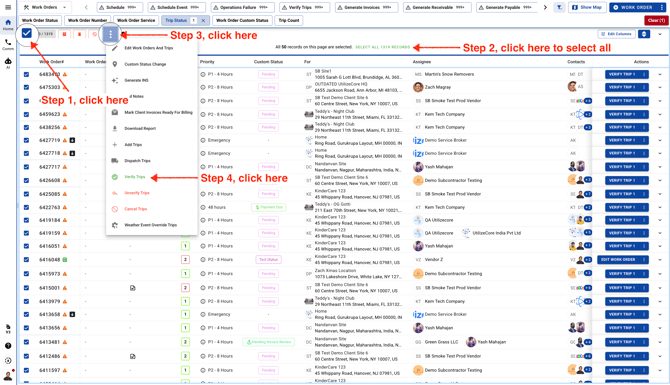Screen dimensions: 670x385
Task: Open the help question mark icon
Action: [8, 346]
